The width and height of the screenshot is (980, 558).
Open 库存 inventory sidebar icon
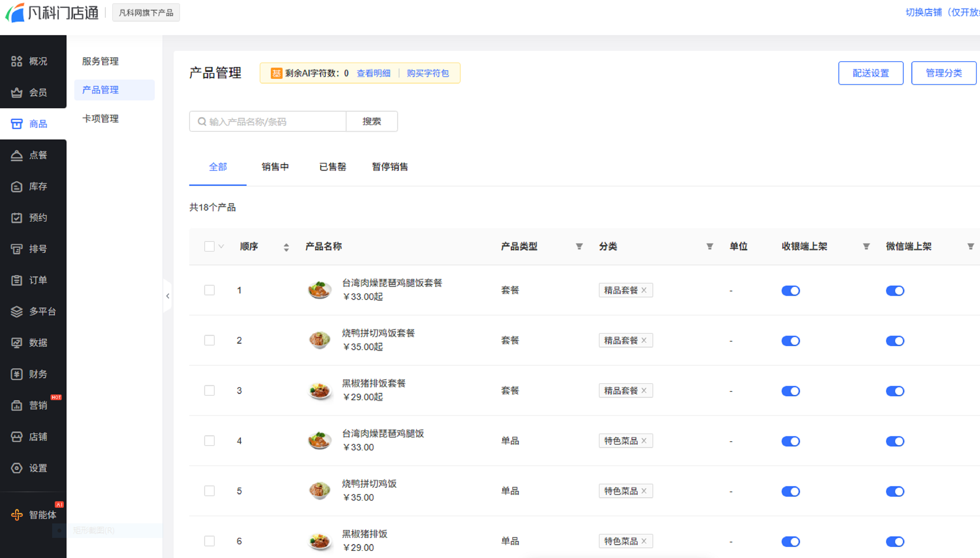click(17, 187)
